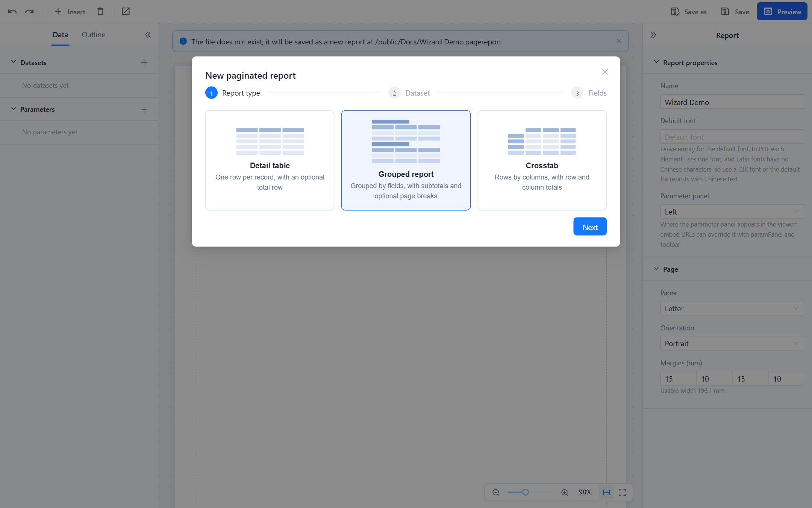Click the undo arrow icon
Viewport: 812px width, 508px height.
tap(12, 12)
